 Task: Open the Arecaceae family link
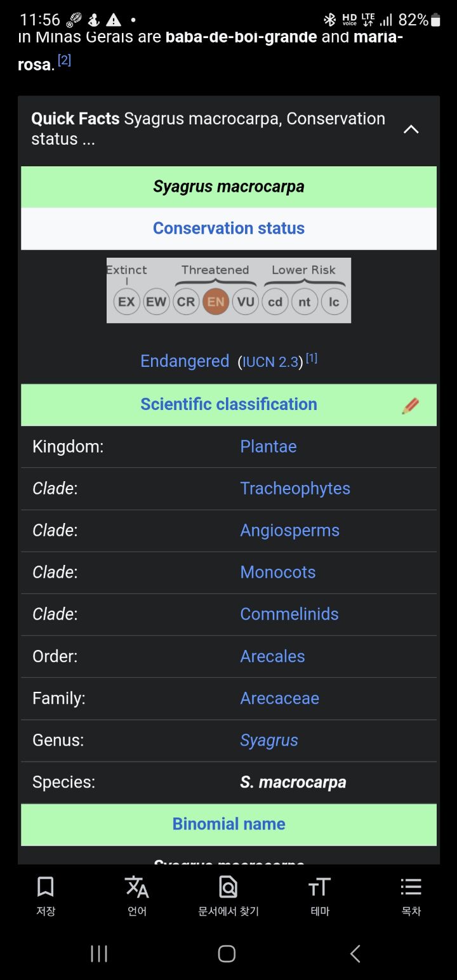(x=279, y=698)
